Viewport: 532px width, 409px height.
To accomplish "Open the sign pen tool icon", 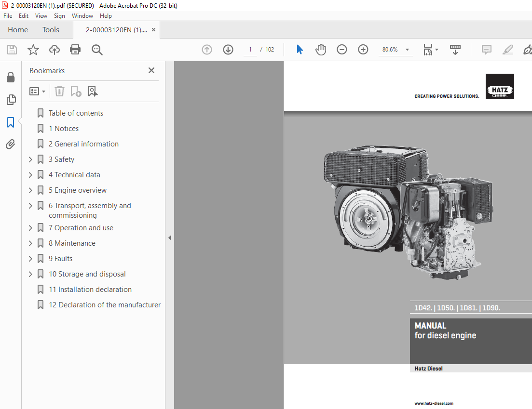I will point(527,50).
